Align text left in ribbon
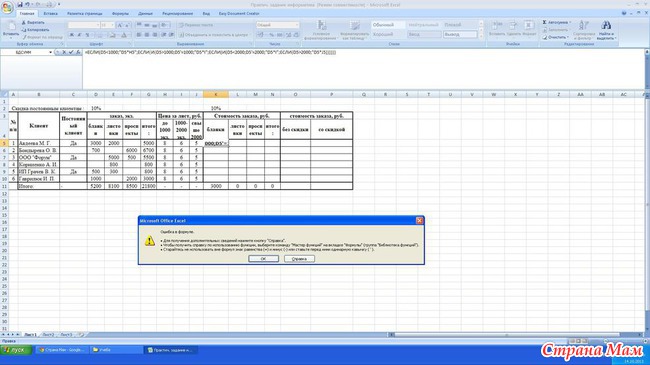This screenshot has height=365, width=650. tap(139, 35)
